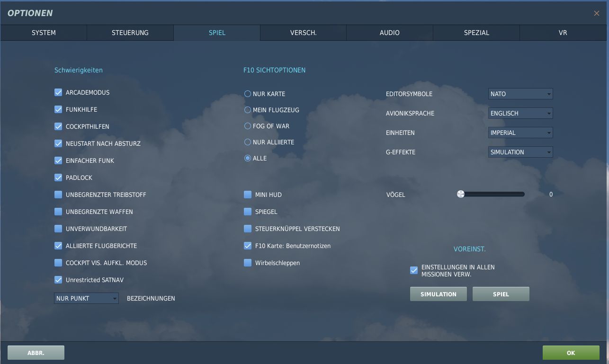609x364 pixels.
Task: Click the VÖGEL slider handle
Action: click(461, 194)
